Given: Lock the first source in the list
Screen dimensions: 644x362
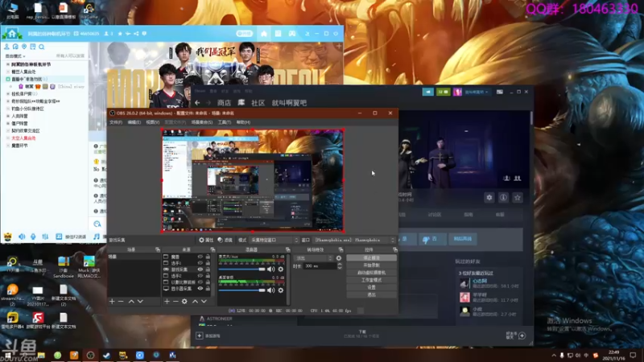Looking at the screenshot, I should (x=208, y=257).
